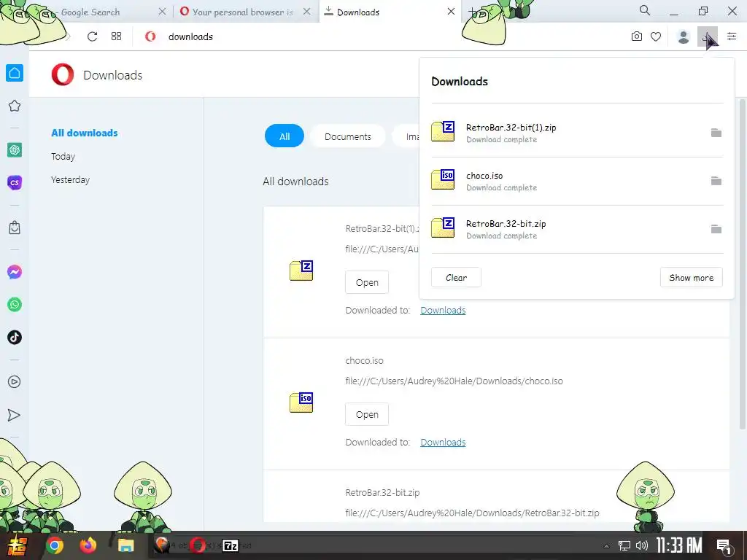The height and width of the screenshot is (560, 747).
Task: Open the notification center icon
Action: (724, 547)
